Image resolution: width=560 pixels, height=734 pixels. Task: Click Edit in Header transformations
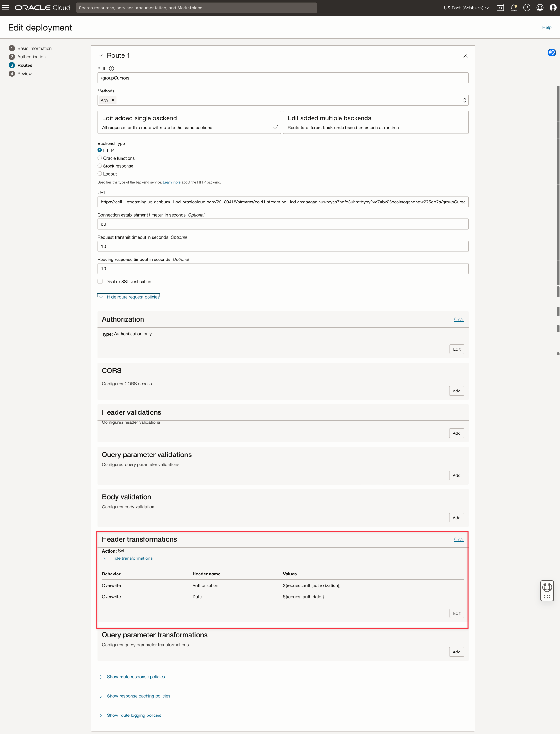pyautogui.click(x=456, y=613)
